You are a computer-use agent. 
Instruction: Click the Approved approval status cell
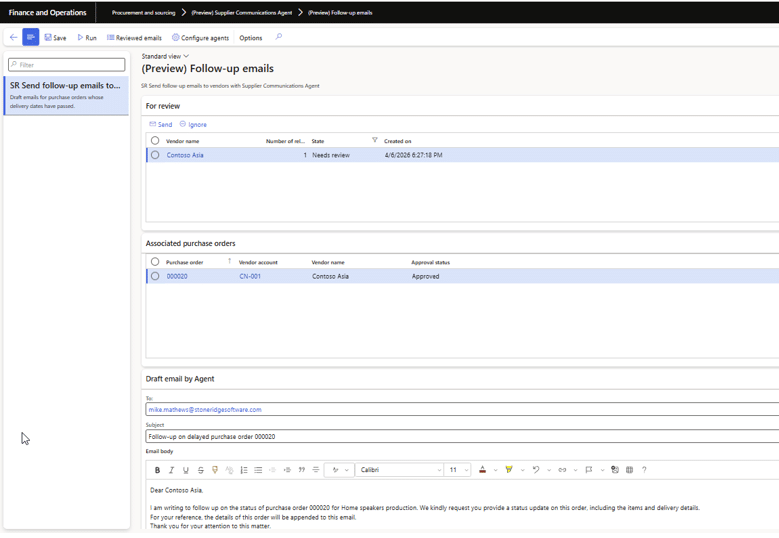click(x=425, y=277)
